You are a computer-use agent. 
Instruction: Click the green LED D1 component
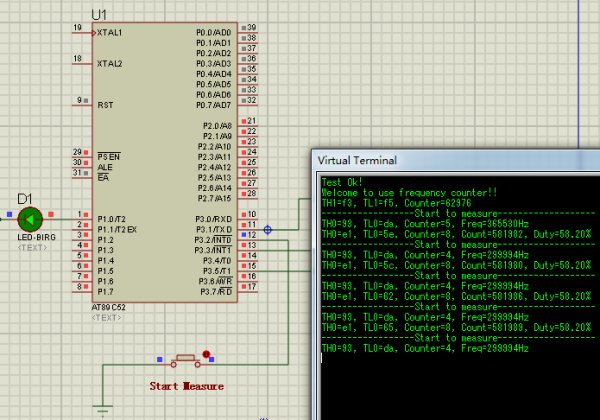pyautogui.click(x=29, y=217)
